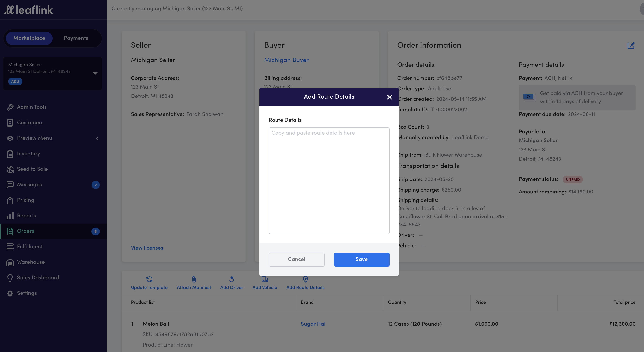Click View licenses link
This screenshot has height=352, width=644.
(147, 248)
